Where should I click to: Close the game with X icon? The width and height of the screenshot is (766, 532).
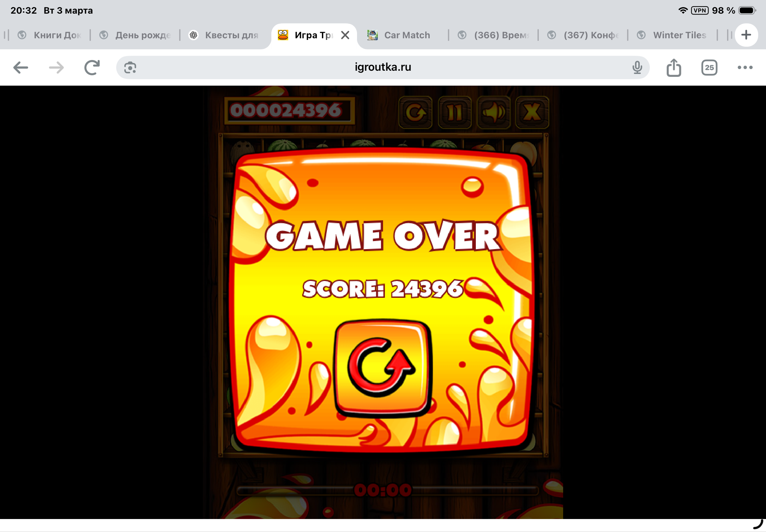(x=532, y=112)
